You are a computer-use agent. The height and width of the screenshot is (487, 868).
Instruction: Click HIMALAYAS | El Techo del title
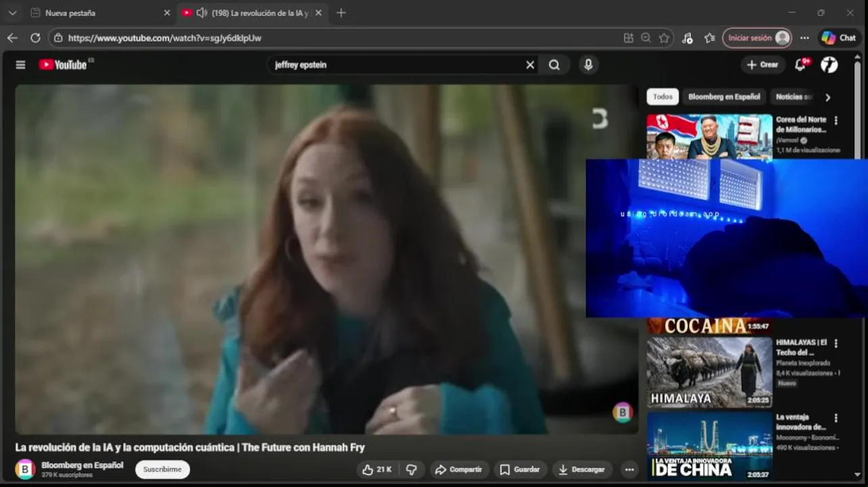[801, 348]
